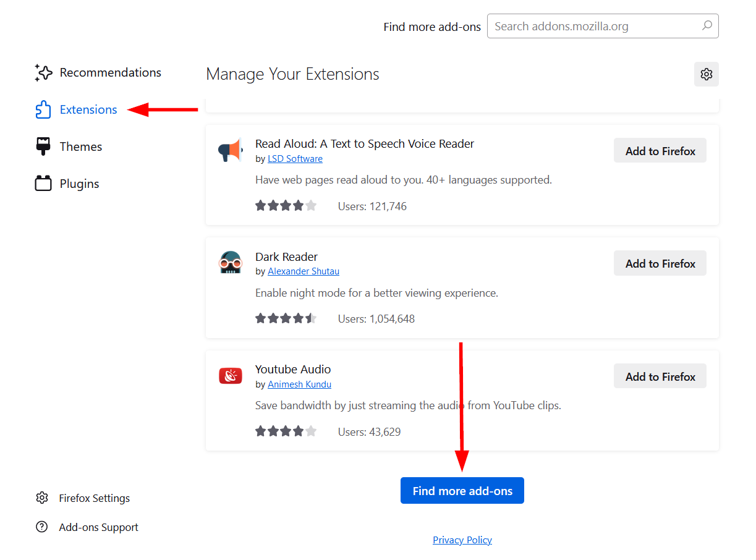Image resolution: width=756 pixels, height=560 pixels.
Task: Add Youtube Audio to Firefox
Action: 660,376
